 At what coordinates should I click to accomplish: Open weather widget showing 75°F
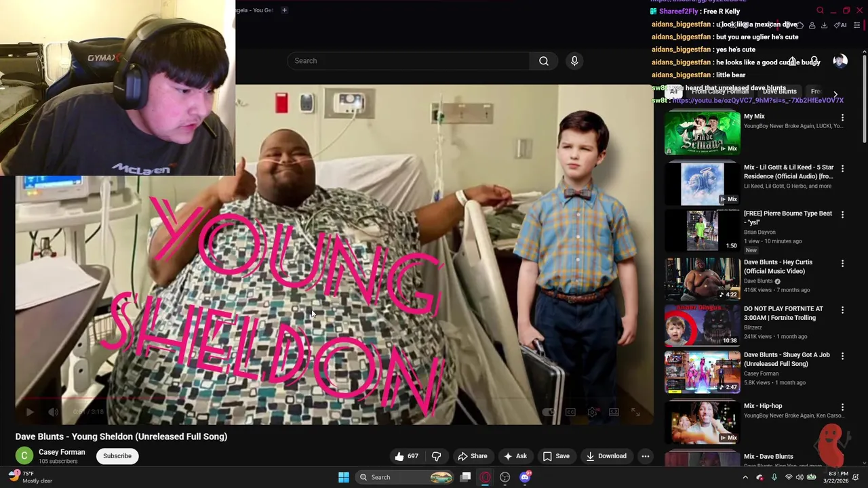[31, 477]
